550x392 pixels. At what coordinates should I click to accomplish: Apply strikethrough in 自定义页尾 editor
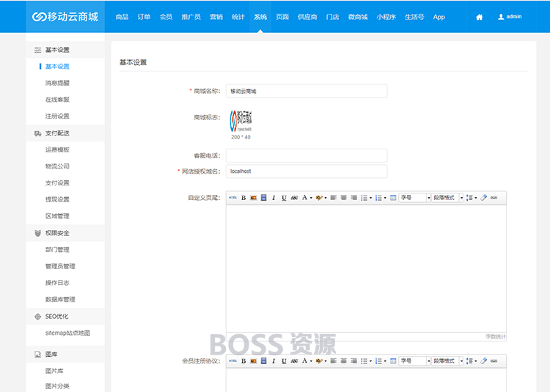coord(294,198)
